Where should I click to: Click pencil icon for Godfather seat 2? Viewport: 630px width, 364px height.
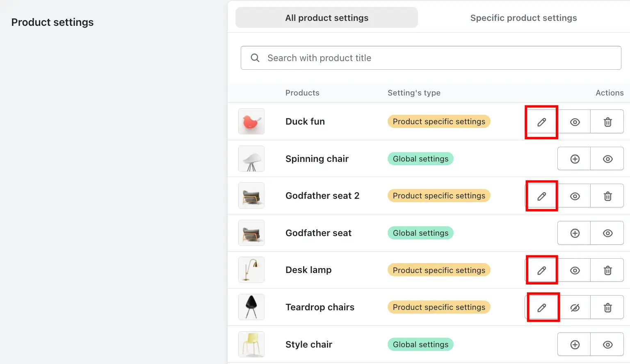tap(541, 196)
